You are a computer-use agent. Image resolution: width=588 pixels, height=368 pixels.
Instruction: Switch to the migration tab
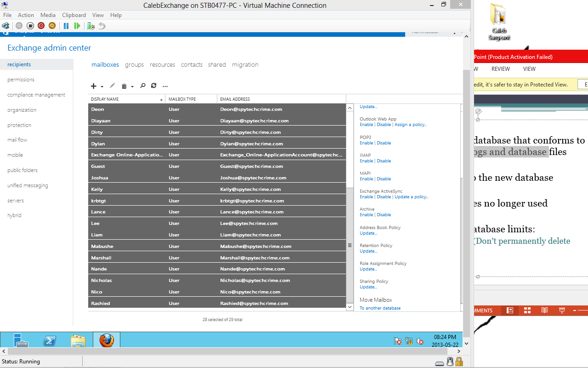245,65
